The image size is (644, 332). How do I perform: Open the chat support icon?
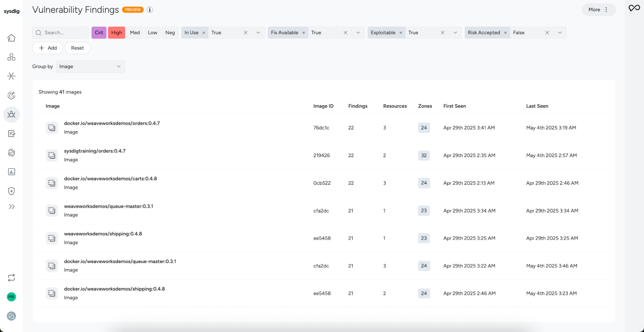coord(12,316)
